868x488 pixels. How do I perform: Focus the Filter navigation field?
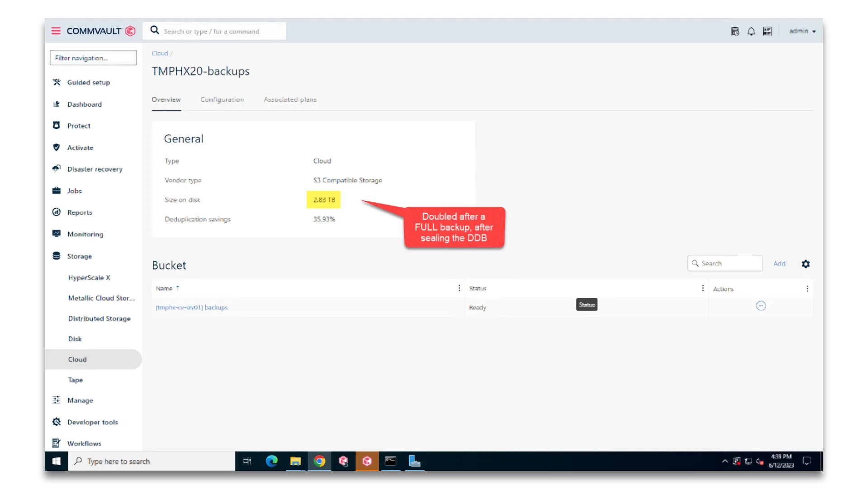tap(93, 58)
